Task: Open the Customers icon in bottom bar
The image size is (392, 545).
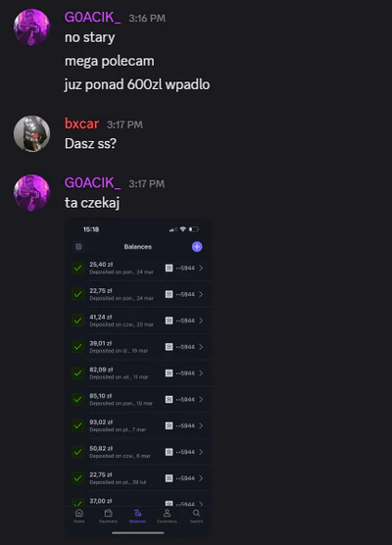Action: [167, 516]
